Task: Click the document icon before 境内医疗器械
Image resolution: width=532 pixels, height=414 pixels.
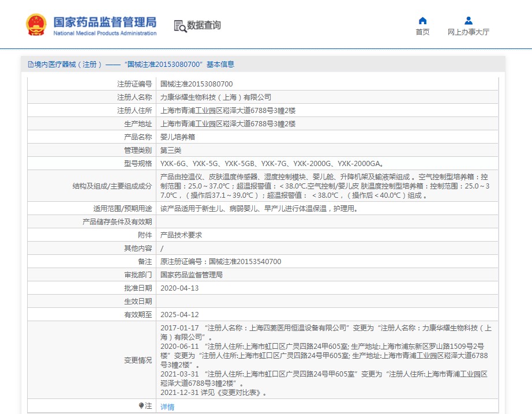Action: (x=31, y=65)
